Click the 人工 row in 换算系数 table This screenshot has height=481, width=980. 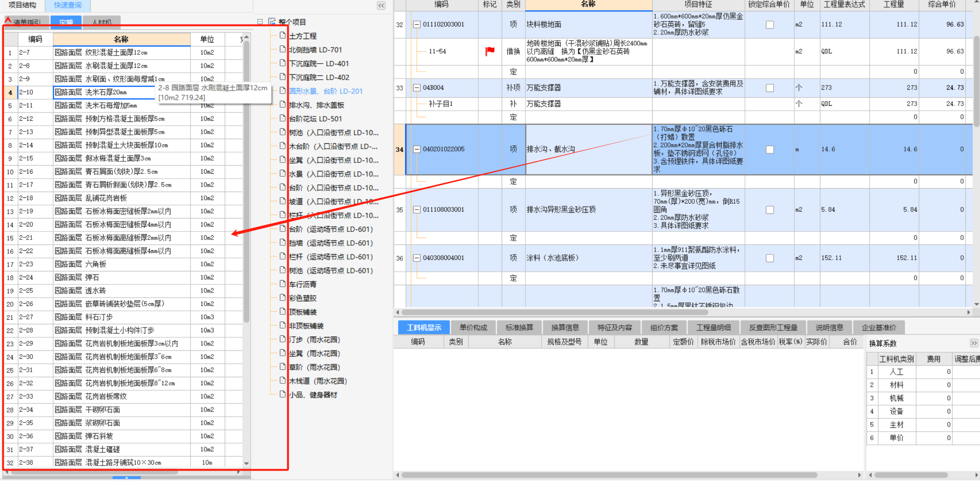[x=923, y=371]
